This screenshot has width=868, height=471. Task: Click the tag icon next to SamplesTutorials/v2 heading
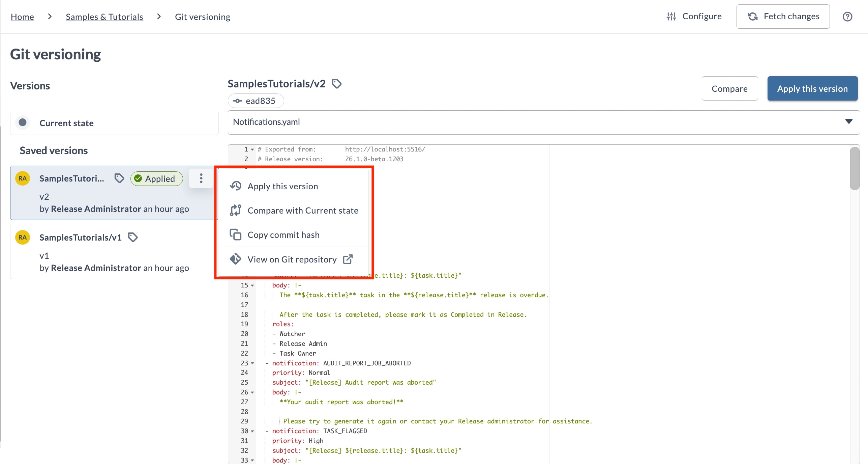[x=336, y=84]
